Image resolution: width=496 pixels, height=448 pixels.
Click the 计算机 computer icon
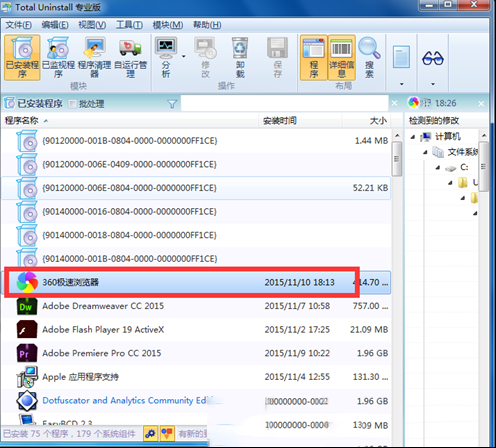click(426, 137)
